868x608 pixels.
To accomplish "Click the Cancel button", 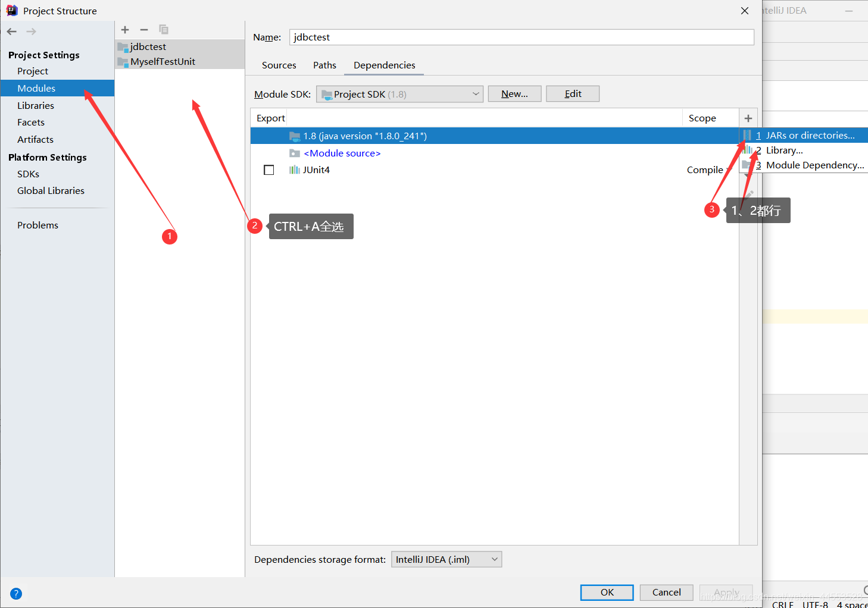I will coord(667,593).
